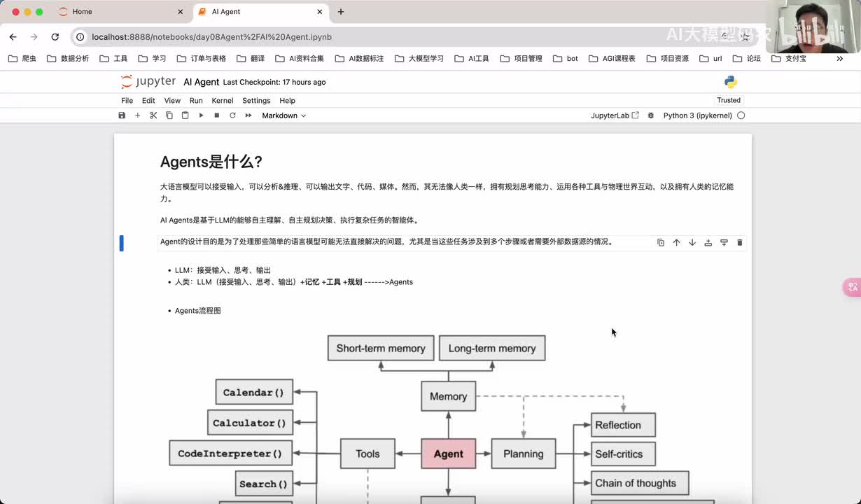Run the selected cell and advance
Screen dimensions: 861x504
click(201, 115)
